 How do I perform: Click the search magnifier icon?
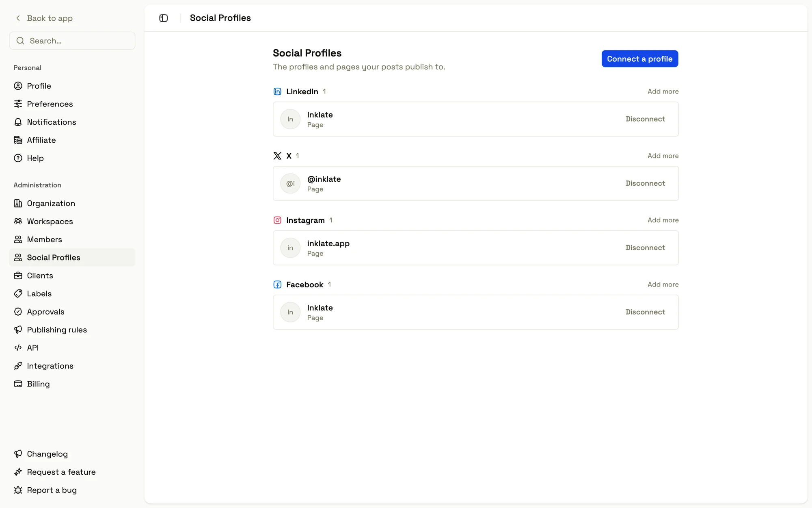pos(20,41)
